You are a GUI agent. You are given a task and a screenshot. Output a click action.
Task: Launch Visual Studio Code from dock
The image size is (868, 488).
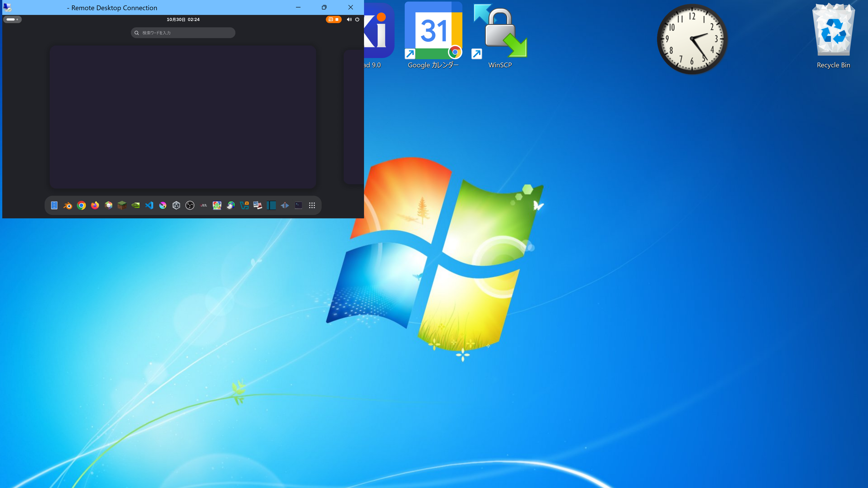tap(149, 205)
